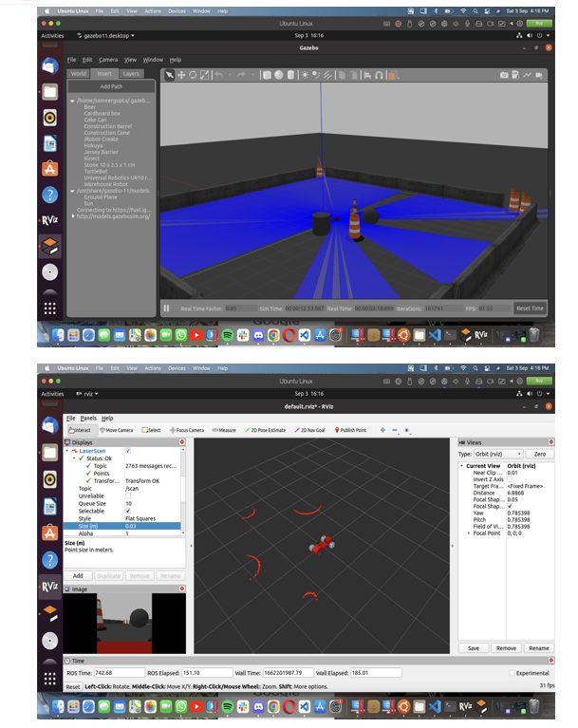The image size is (578, 728).
Task: Open the Camera menu in Gazebo
Action: [108, 60]
